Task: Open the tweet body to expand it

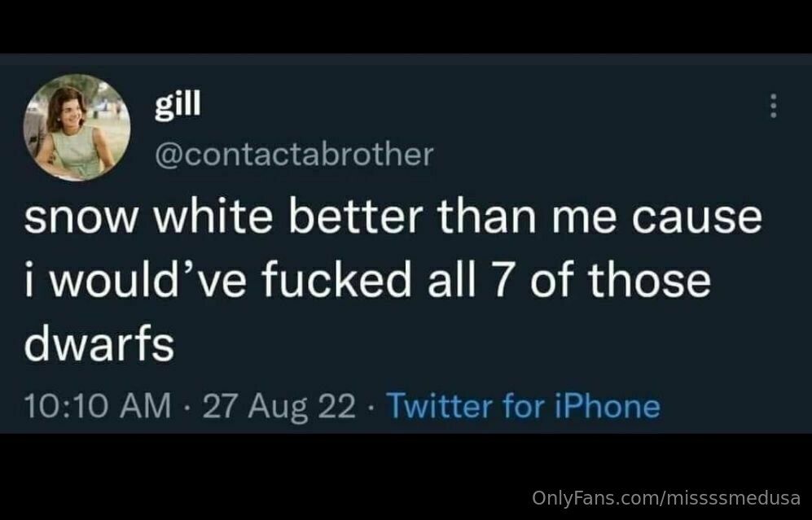Action: pyautogui.click(x=393, y=281)
